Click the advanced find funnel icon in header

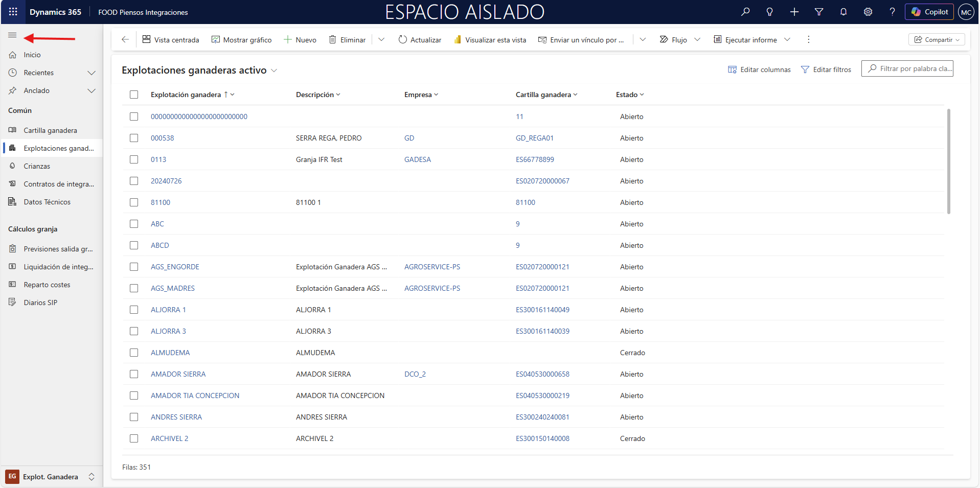coord(819,12)
